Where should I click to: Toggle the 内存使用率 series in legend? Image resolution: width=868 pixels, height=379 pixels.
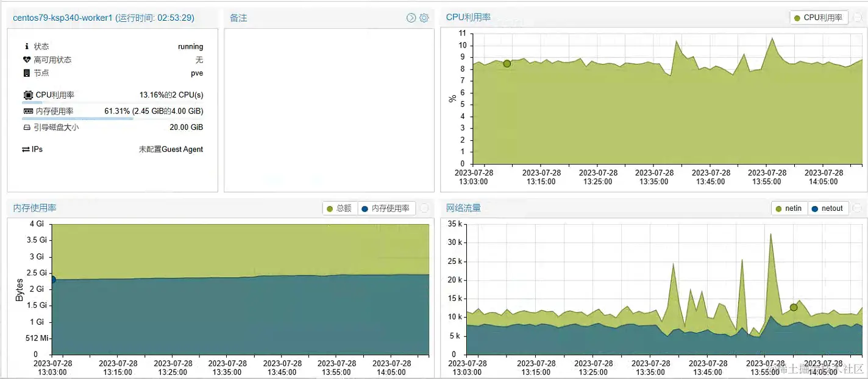tap(386, 208)
